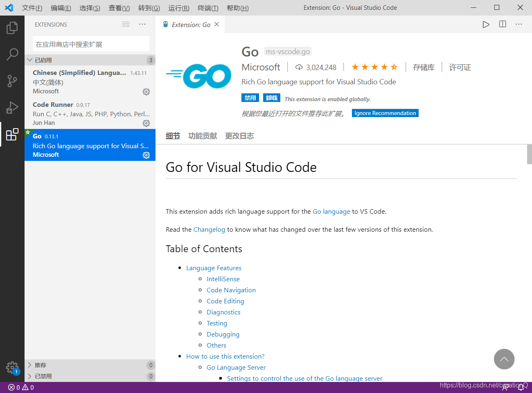Clear extensions search results icon
The width and height of the screenshot is (532, 393).
(126, 25)
